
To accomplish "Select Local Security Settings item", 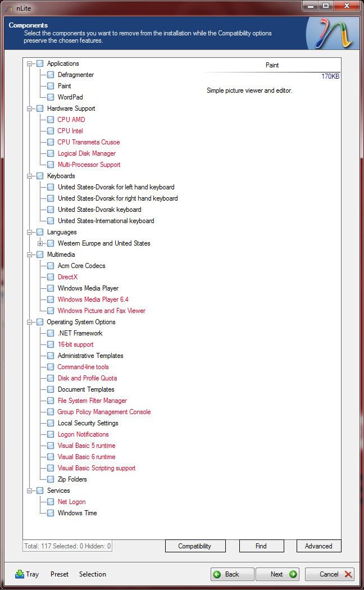I will [88, 423].
